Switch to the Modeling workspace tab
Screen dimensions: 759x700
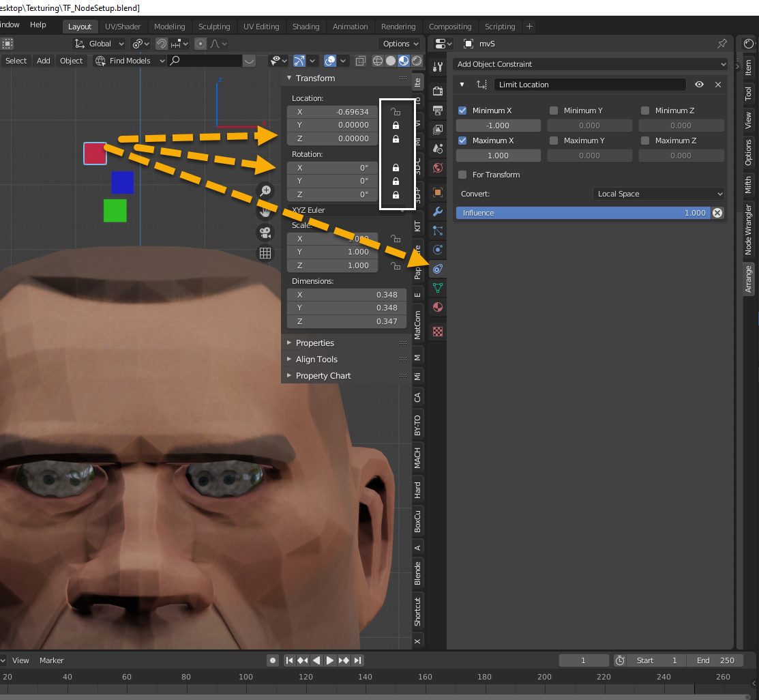tap(169, 27)
